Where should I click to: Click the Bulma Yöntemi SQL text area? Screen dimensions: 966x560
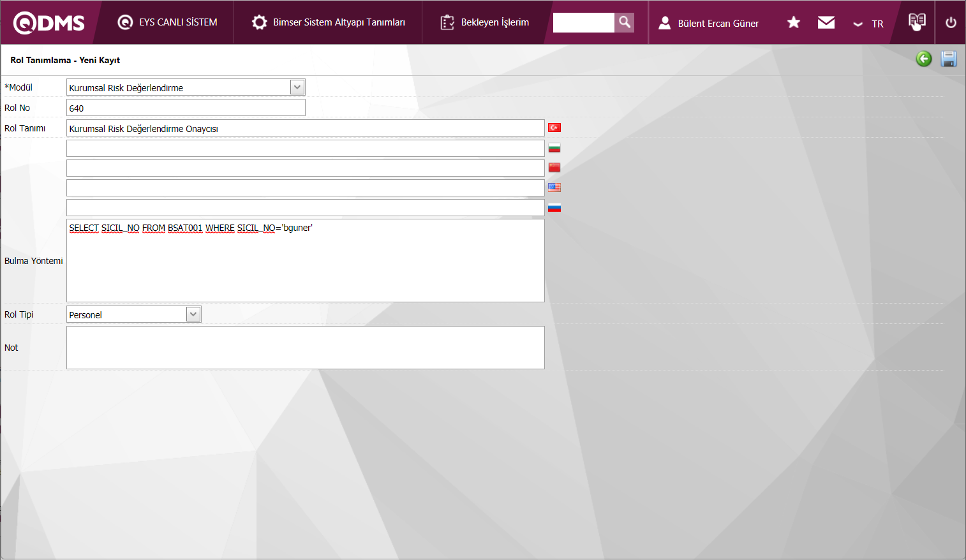click(x=305, y=260)
